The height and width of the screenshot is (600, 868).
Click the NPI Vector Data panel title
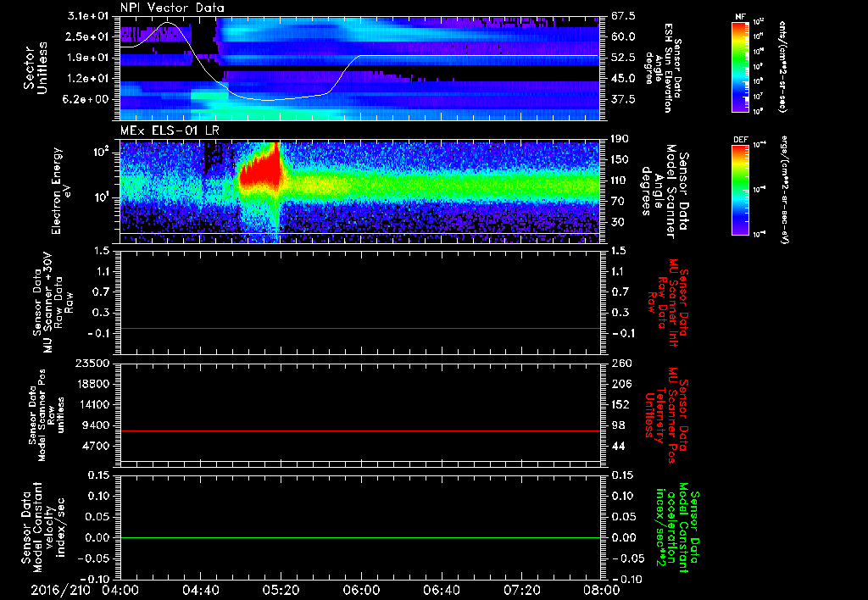click(172, 8)
